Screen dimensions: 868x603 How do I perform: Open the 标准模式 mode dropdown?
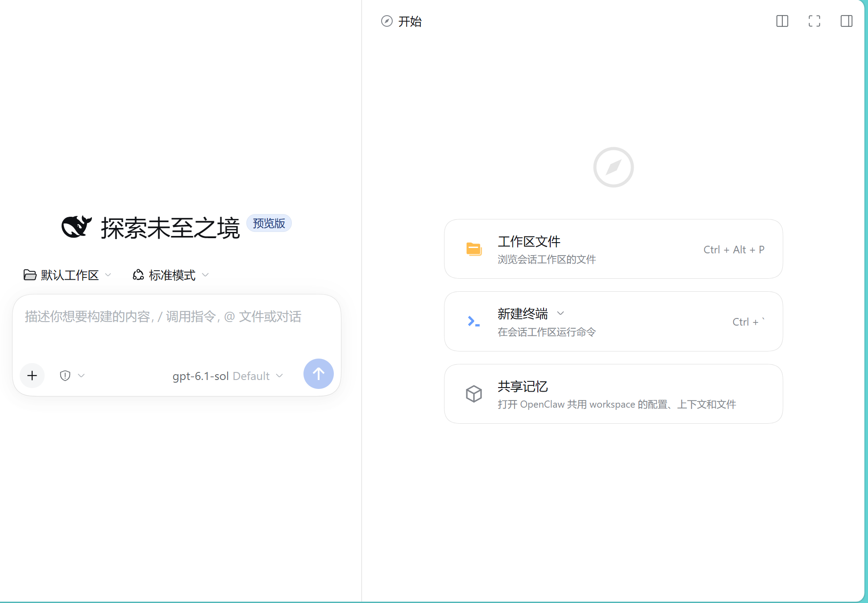pyautogui.click(x=171, y=275)
